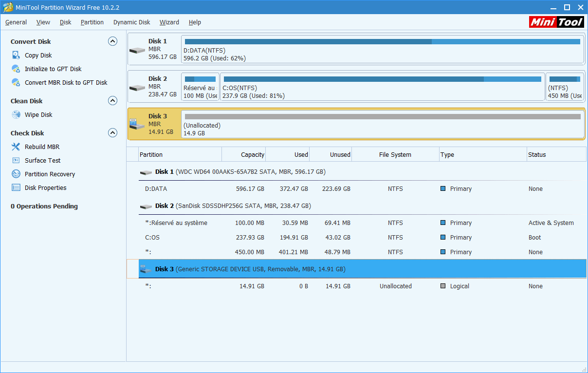Click the Partition Recovery action
The width and height of the screenshot is (588, 373).
(x=50, y=174)
